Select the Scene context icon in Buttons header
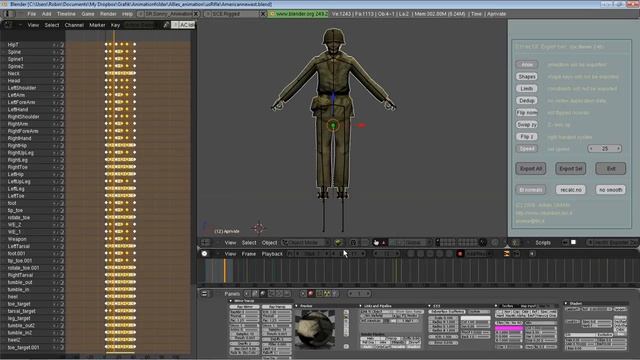The image size is (640, 360). point(287,293)
